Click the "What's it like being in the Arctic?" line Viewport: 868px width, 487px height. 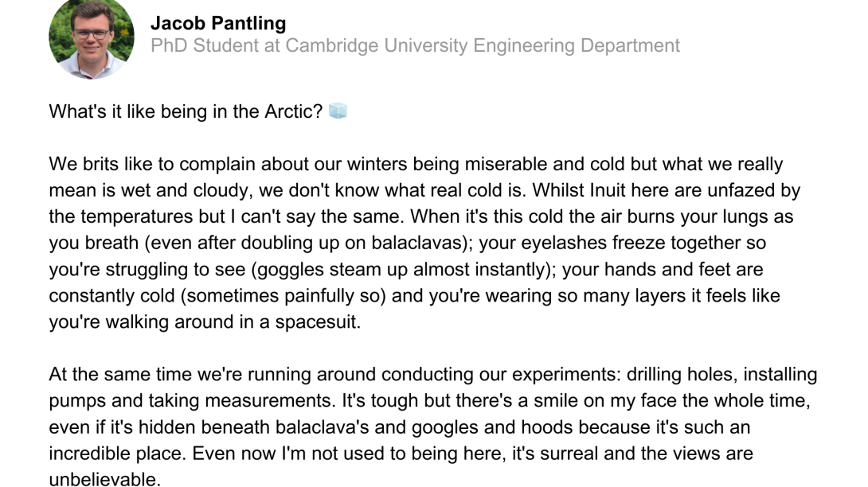186,111
